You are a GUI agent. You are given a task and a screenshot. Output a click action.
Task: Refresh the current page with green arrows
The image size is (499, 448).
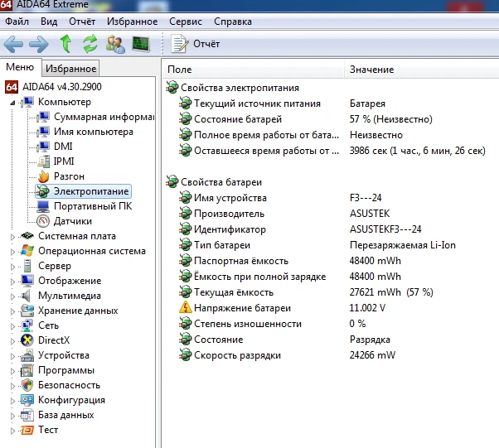pyautogui.click(x=90, y=44)
